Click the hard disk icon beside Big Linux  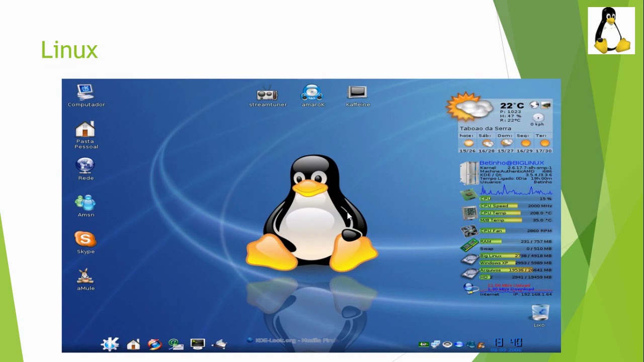pyautogui.click(x=469, y=259)
